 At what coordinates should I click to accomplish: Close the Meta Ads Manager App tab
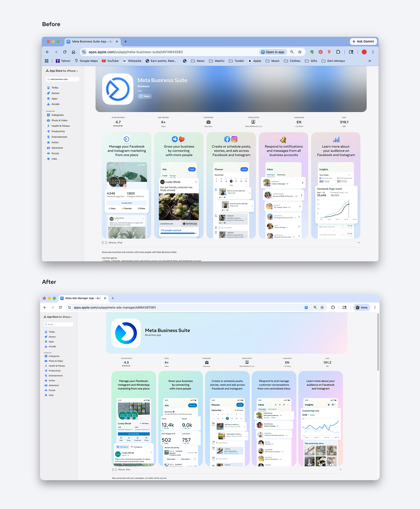tap(105, 298)
